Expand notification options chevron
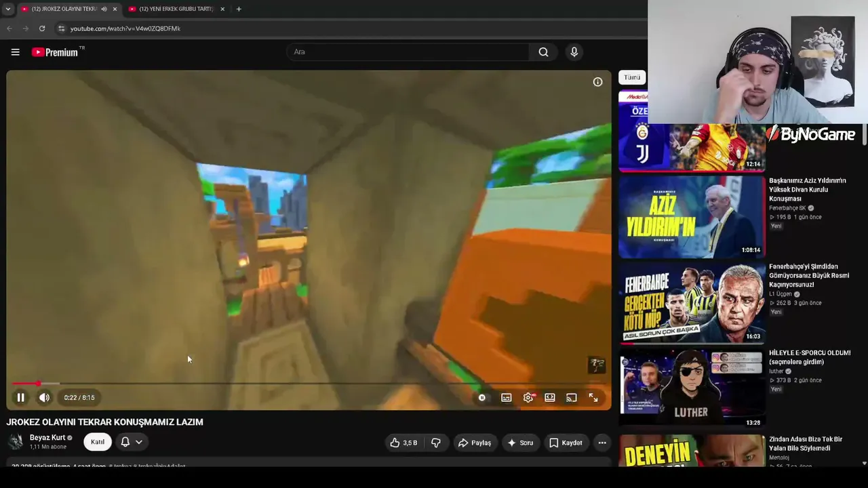Image resolution: width=868 pixels, height=488 pixels. click(139, 442)
